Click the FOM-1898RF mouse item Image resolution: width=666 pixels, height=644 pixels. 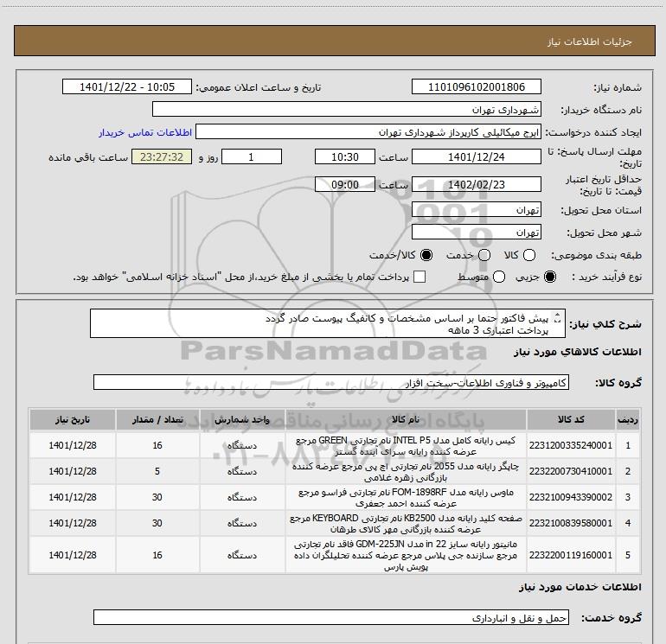point(406,498)
